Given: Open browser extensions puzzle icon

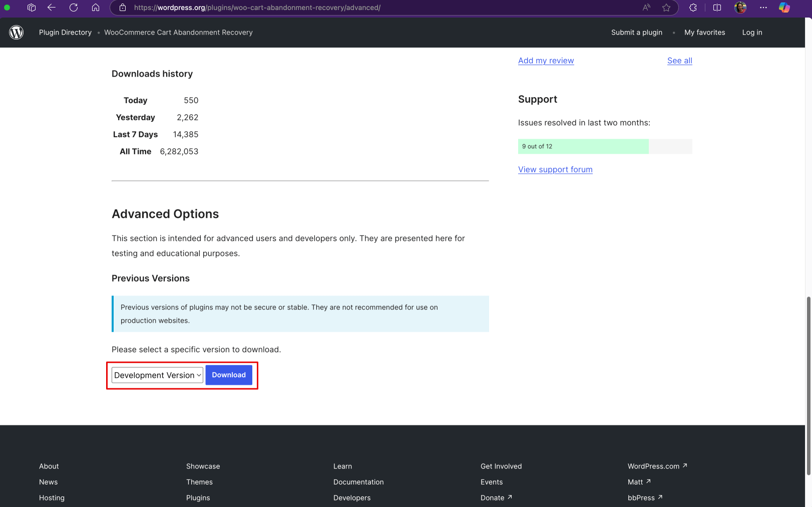Looking at the screenshot, I should pyautogui.click(x=693, y=8).
